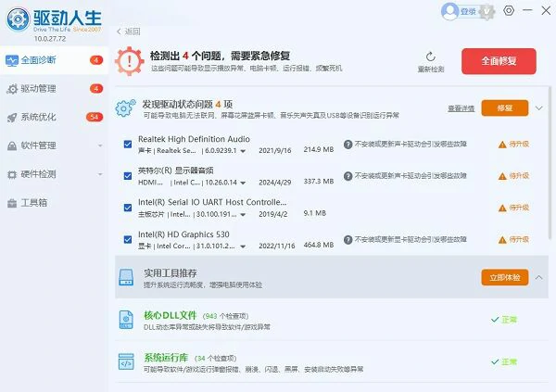
Task: Click the 464.8 MB size value
Action: pyautogui.click(x=319, y=246)
